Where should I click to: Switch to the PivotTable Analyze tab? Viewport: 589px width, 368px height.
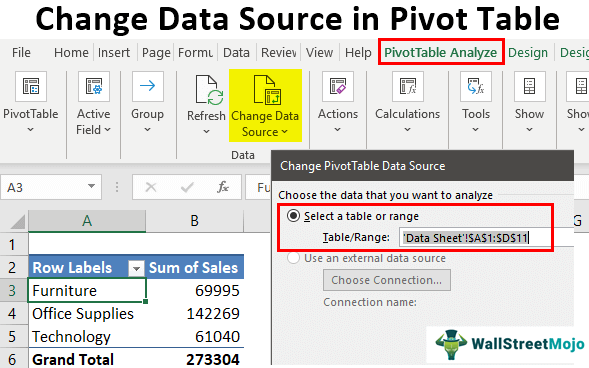[441, 53]
